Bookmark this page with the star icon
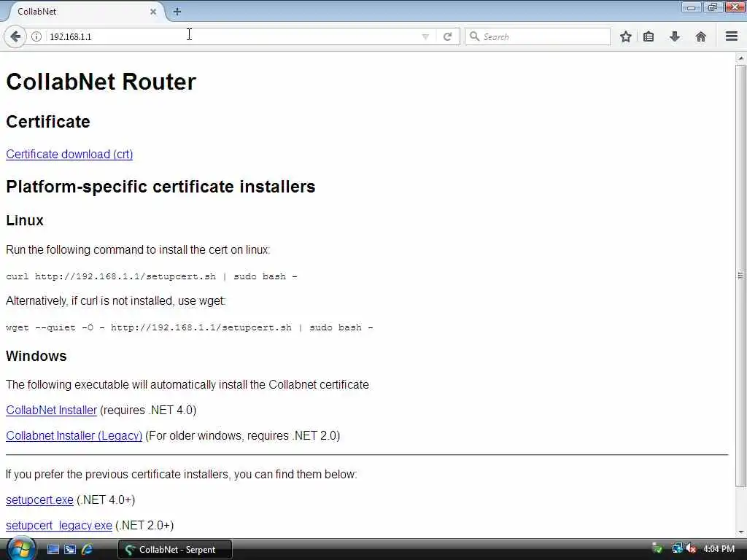Screen dimensions: 747x560 [625, 36]
